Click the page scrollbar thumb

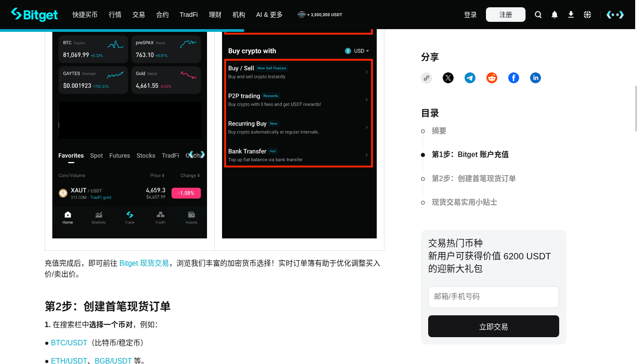pyautogui.click(x=635, y=108)
